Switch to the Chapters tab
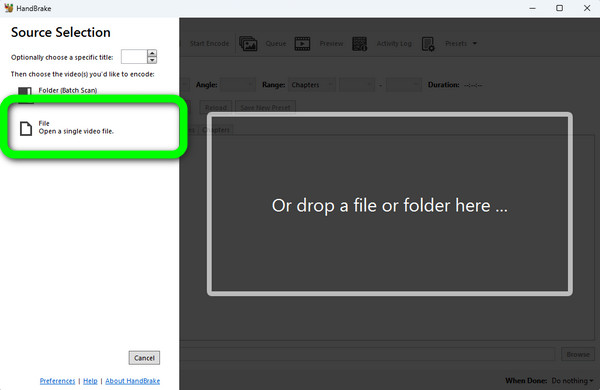600x390 pixels. 216,130
